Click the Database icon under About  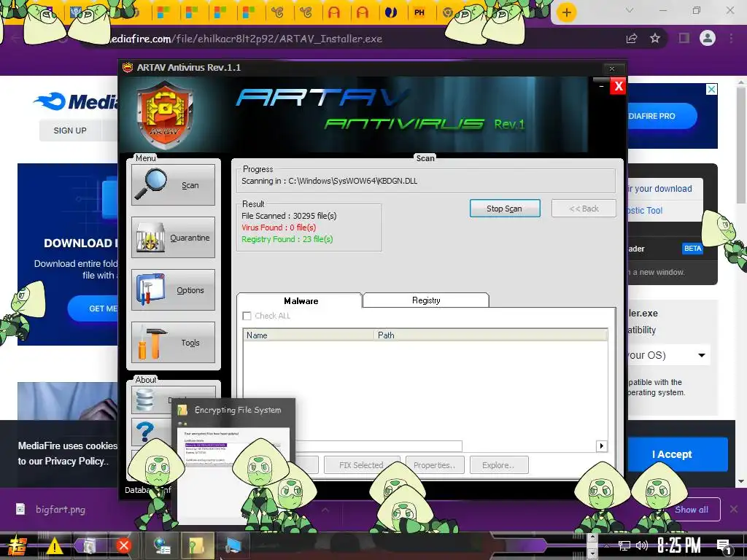pyautogui.click(x=145, y=400)
